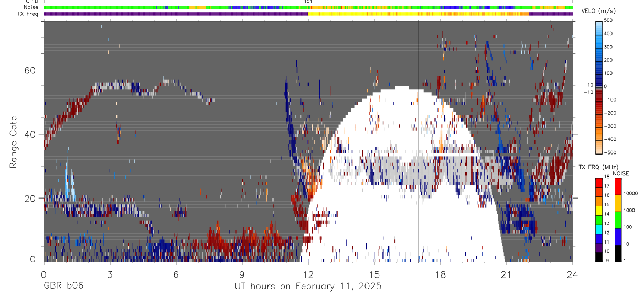Click the "10000" noise legend label

click(630, 193)
